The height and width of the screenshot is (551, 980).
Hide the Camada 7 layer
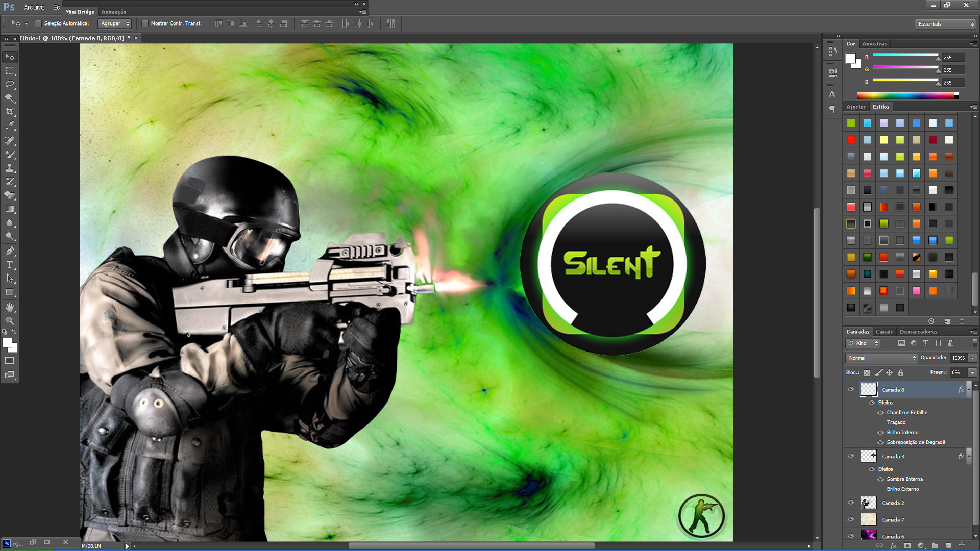click(x=851, y=520)
